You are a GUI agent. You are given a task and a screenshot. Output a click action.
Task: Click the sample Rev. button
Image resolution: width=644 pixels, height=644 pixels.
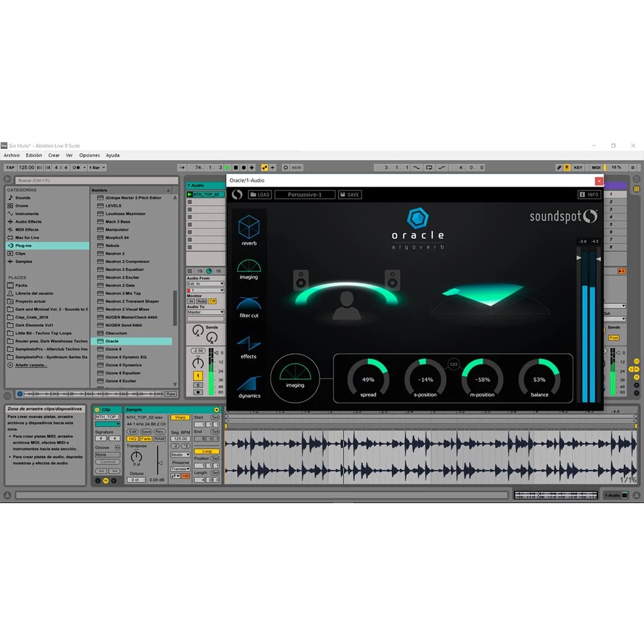point(160,431)
